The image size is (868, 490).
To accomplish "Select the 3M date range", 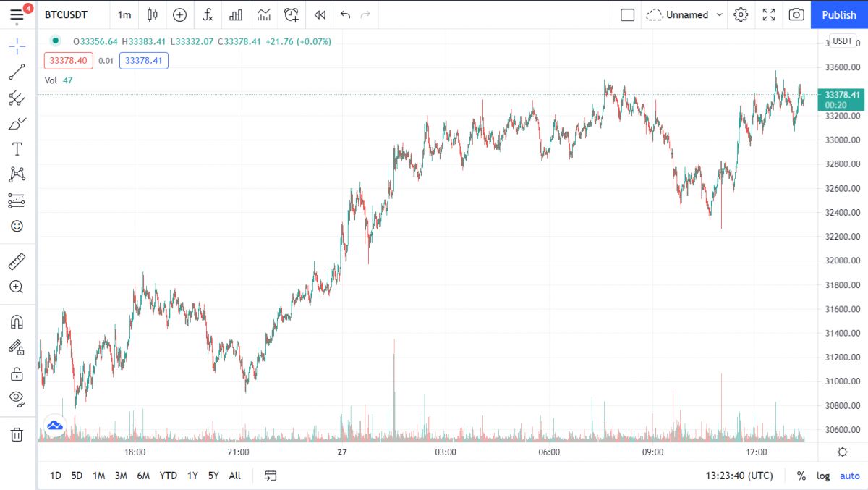I will coord(121,476).
